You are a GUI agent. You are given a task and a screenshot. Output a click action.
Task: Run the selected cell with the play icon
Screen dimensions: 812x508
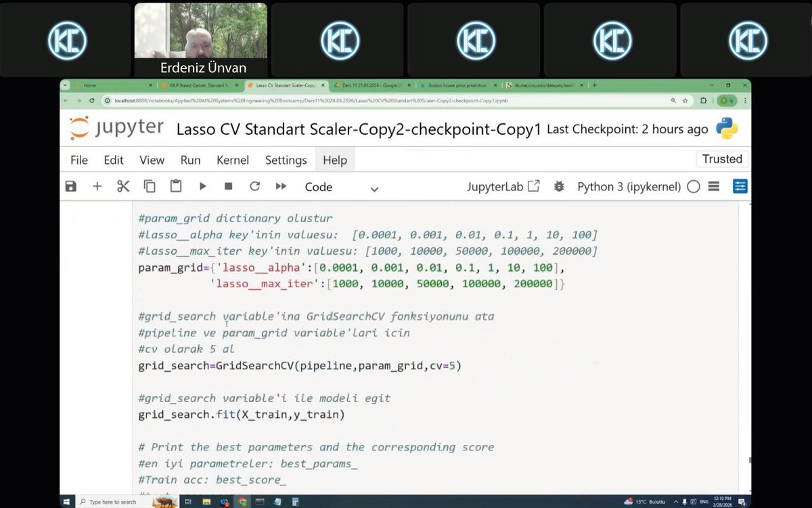[202, 186]
